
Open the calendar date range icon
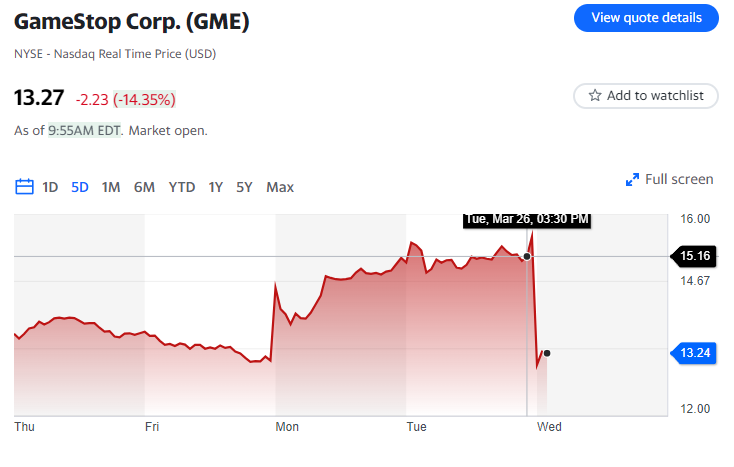[x=25, y=187]
